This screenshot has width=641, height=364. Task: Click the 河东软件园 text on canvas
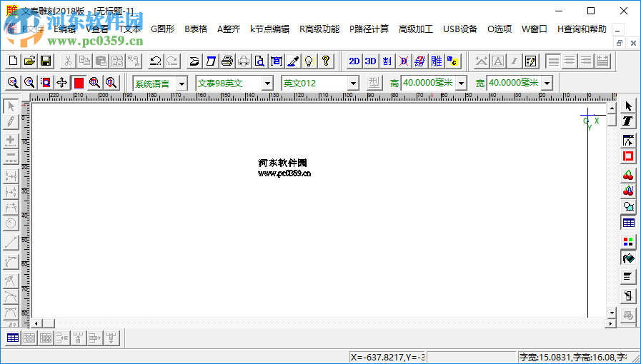click(x=282, y=163)
